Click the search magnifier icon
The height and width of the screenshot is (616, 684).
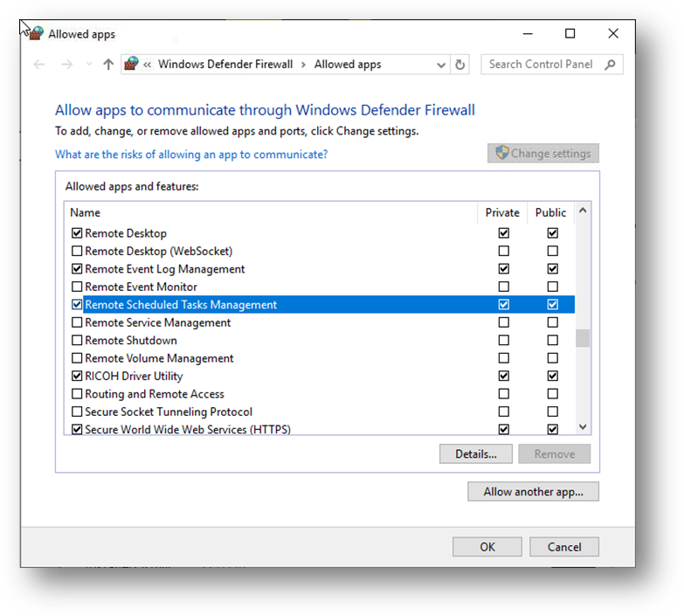tap(610, 65)
